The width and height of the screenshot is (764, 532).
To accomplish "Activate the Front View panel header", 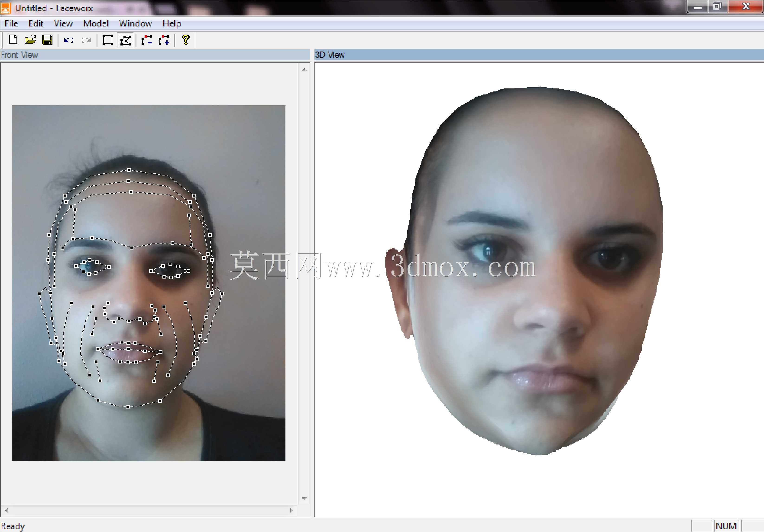I will 155,55.
